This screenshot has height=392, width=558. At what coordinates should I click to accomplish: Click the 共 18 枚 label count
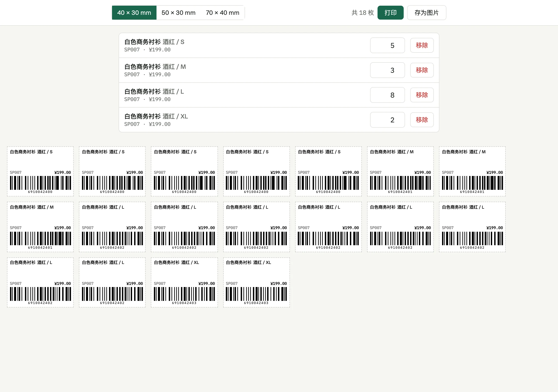pos(363,13)
